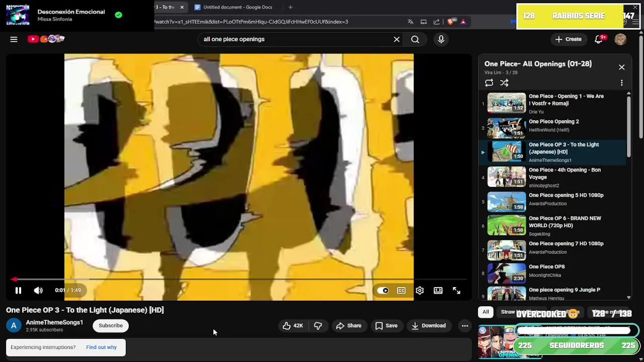Open the AnimeThemeSongs1 channel avatar
644x362 pixels.
point(14,325)
